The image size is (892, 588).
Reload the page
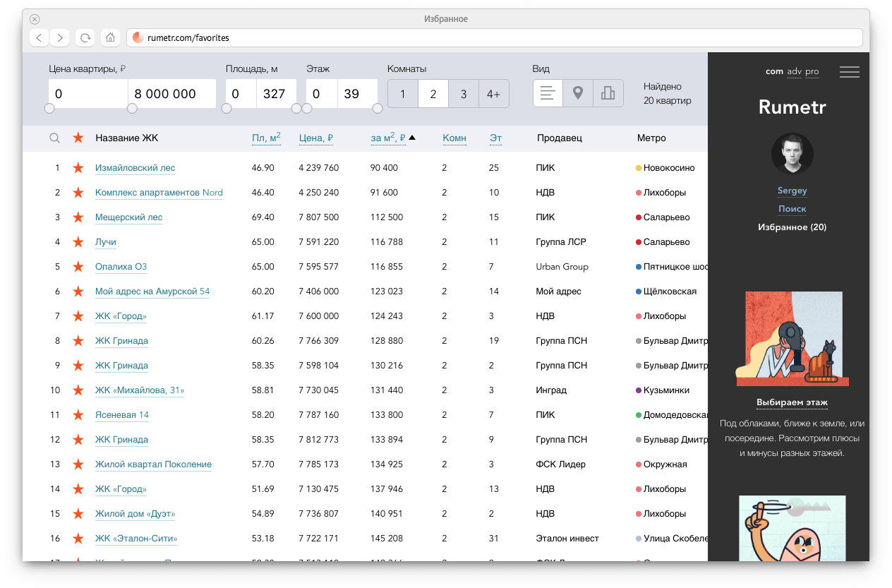pos(85,37)
